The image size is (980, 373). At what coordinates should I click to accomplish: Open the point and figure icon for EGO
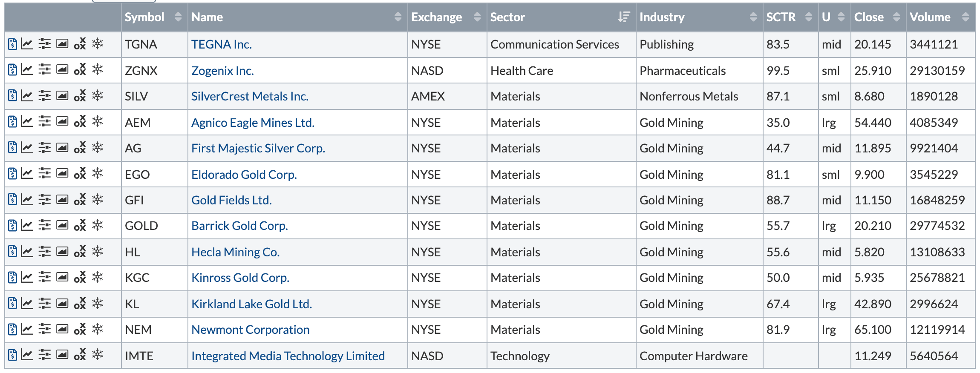[80, 173]
